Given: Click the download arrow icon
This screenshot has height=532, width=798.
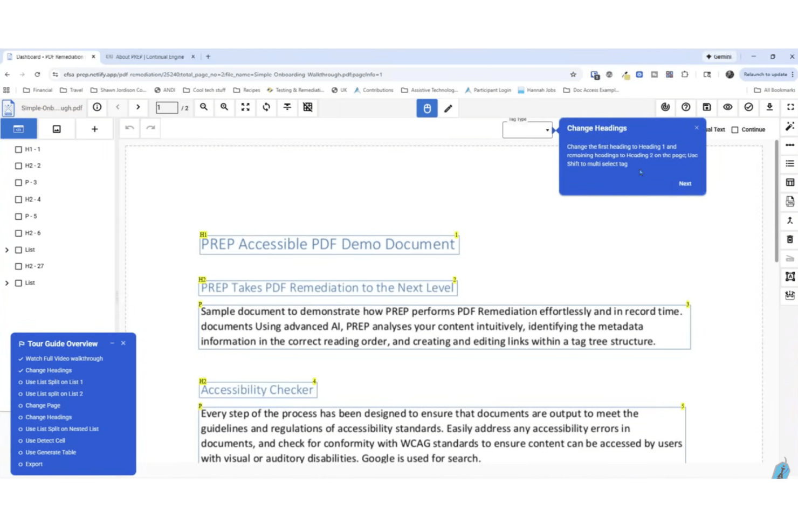Looking at the screenshot, I should (x=769, y=107).
